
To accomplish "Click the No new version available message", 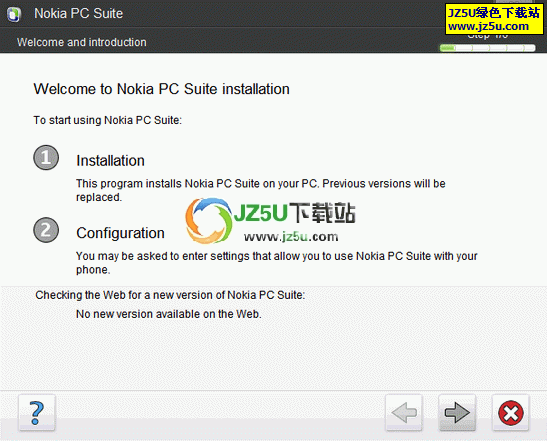I will (x=168, y=314).
